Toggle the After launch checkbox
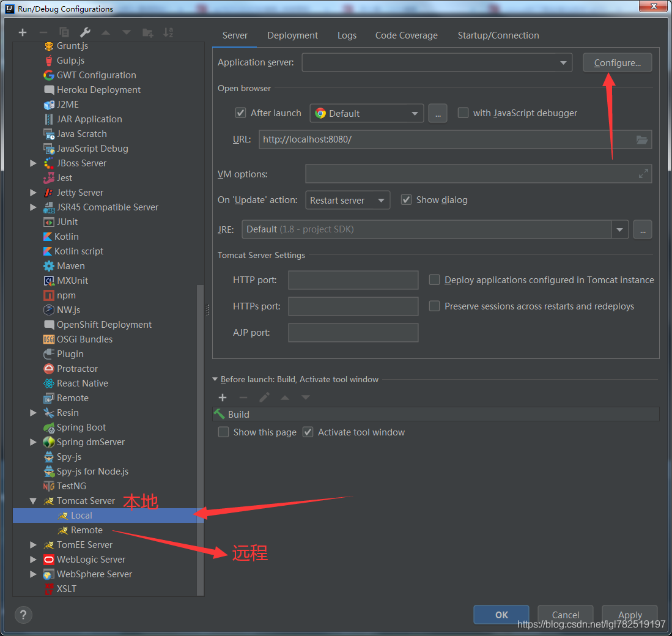 point(240,113)
